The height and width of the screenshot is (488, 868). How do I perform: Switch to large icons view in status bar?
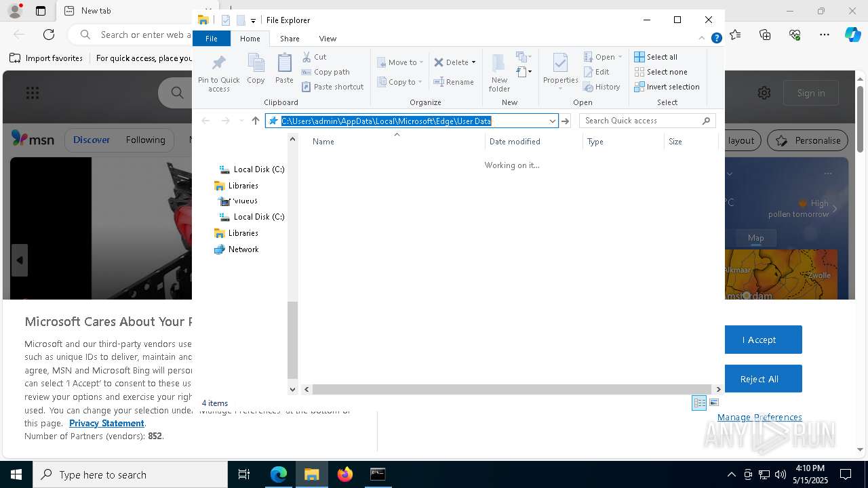point(714,403)
